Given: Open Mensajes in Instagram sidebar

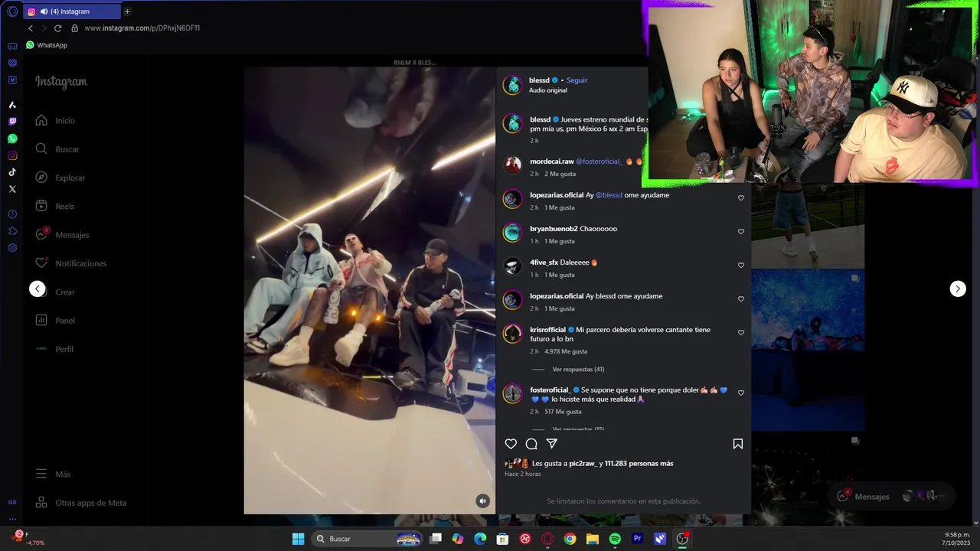Looking at the screenshot, I should pos(62,235).
